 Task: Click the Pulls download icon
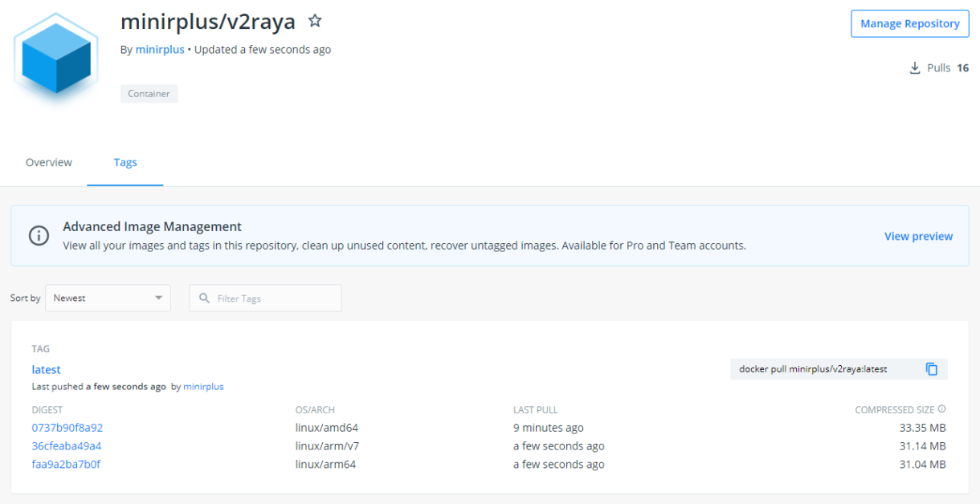coord(915,68)
